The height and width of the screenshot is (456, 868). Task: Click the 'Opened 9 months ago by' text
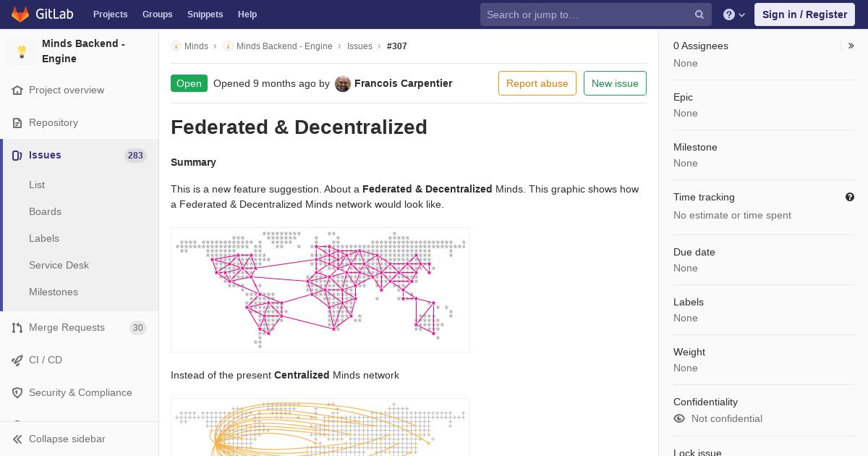[x=271, y=83]
